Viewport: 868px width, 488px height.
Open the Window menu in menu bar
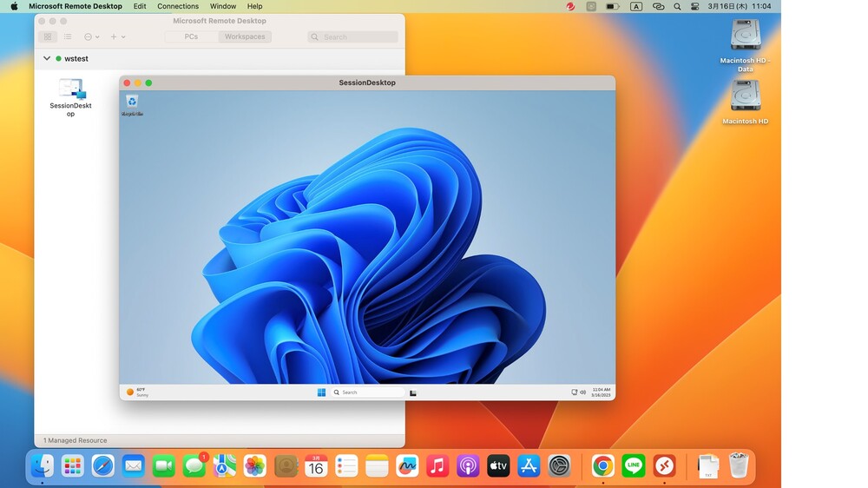223,6
